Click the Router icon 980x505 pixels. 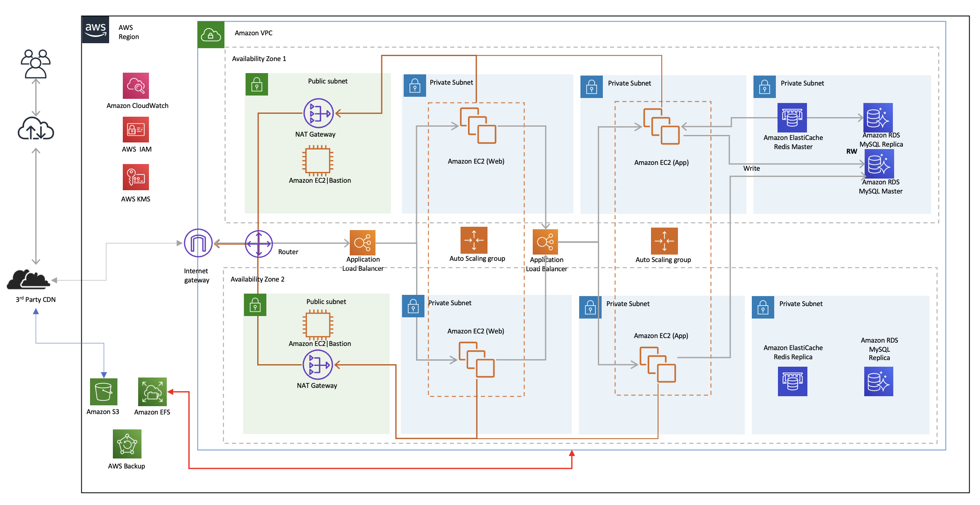click(x=258, y=244)
